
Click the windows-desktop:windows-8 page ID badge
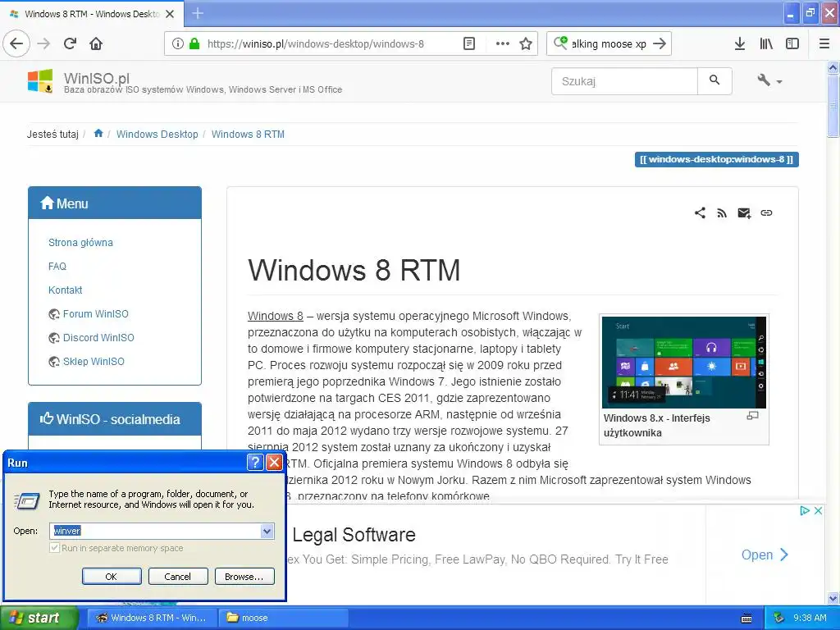(x=717, y=159)
